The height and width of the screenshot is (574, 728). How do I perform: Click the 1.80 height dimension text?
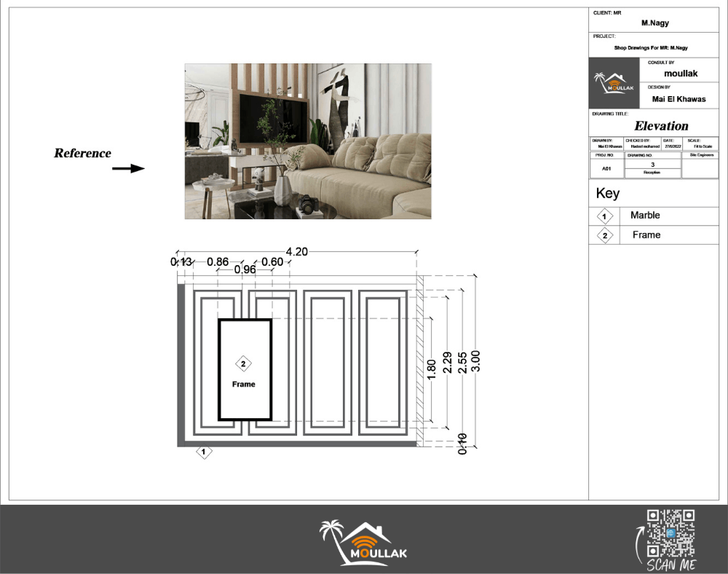click(x=432, y=369)
